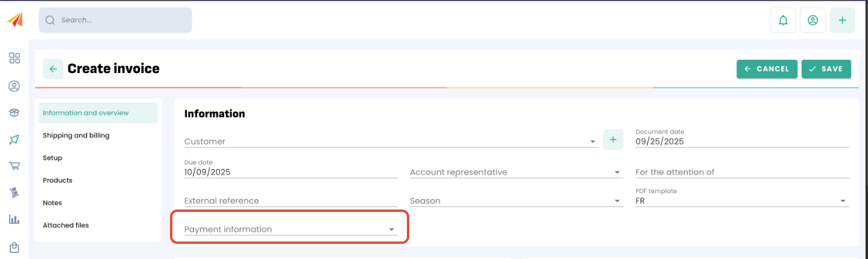Expand the Payment information dropdown

tap(391, 230)
